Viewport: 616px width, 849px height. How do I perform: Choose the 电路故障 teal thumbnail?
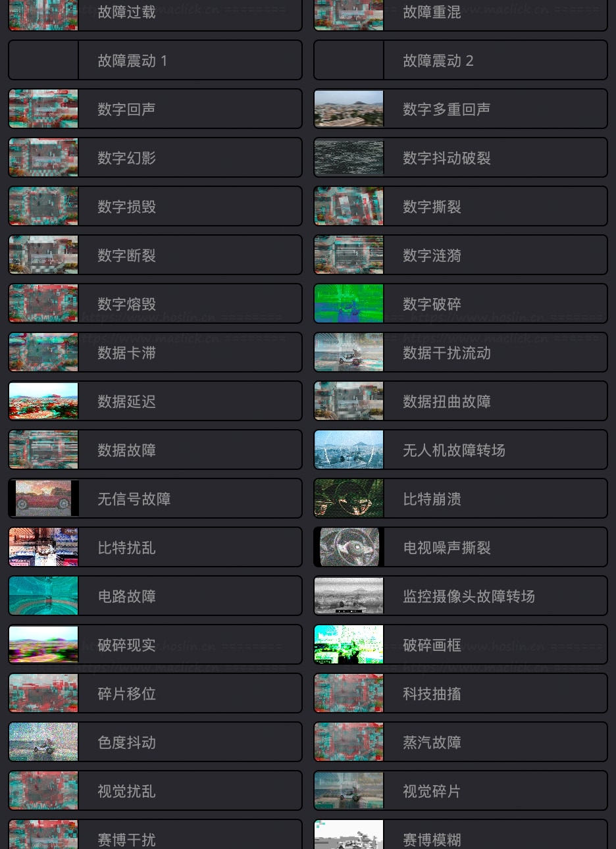click(43, 596)
